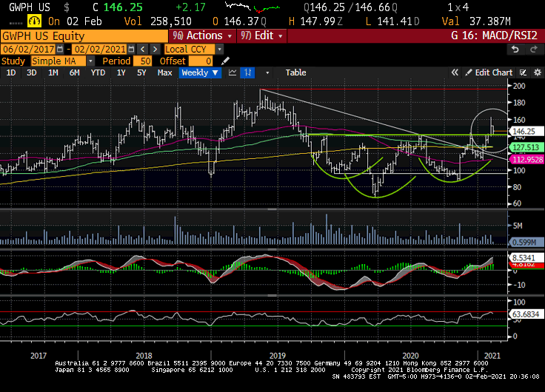Image resolution: width=545 pixels, height=392 pixels.
Task: Shift the date range forward with right arrow
Action: point(156,49)
